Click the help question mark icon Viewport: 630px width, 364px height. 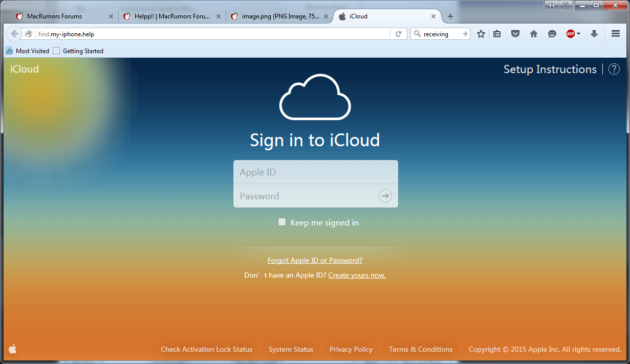coord(614,69)
